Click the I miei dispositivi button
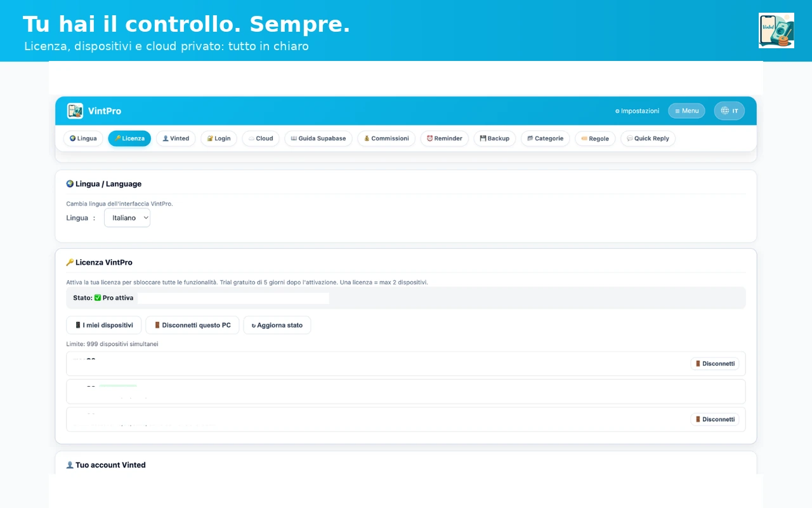Viewport: 812px width, 508px height. coord(103,325)
